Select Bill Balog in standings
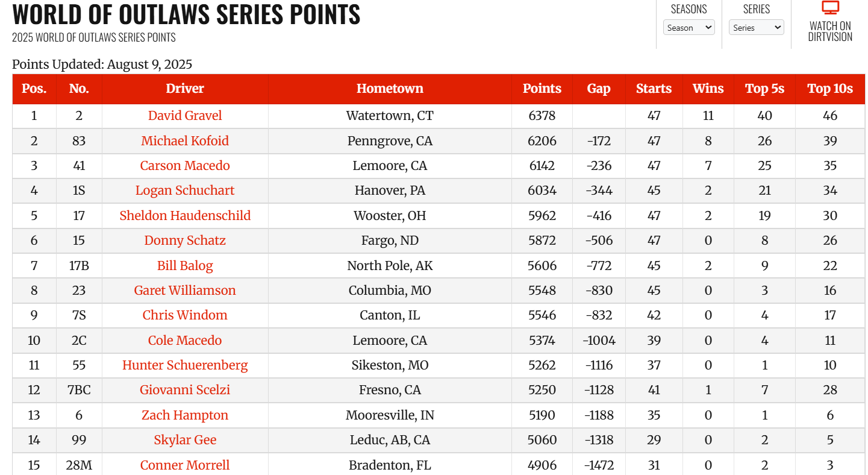868x475 pixels. coord(185,266)
